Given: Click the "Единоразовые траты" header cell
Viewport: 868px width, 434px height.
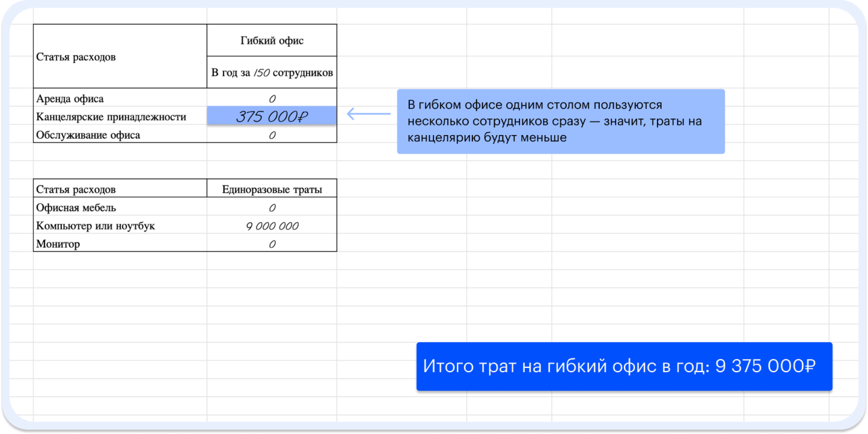Looking at the screenshot, I should coord(272,189).
